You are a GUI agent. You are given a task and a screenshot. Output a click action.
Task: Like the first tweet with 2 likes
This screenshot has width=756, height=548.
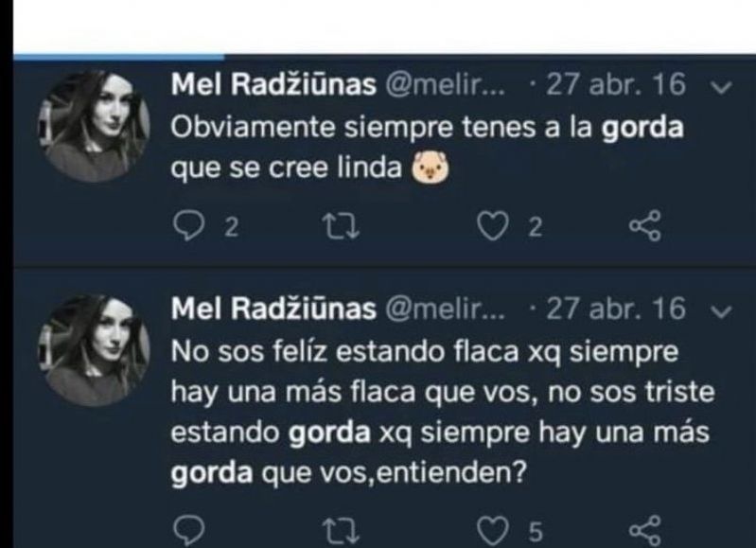(x=492, y=227)
